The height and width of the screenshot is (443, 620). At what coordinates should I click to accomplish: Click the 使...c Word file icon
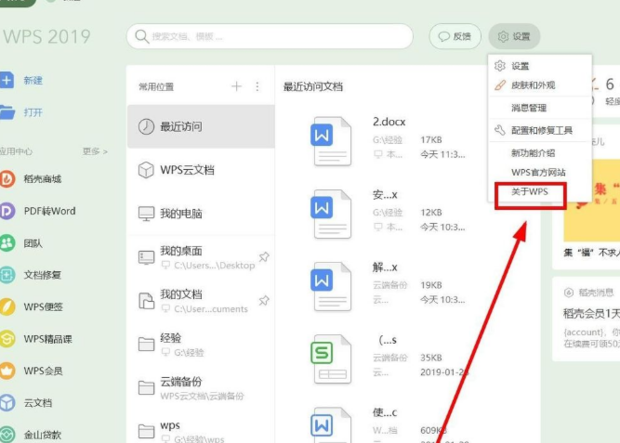[x=331, y=425]
